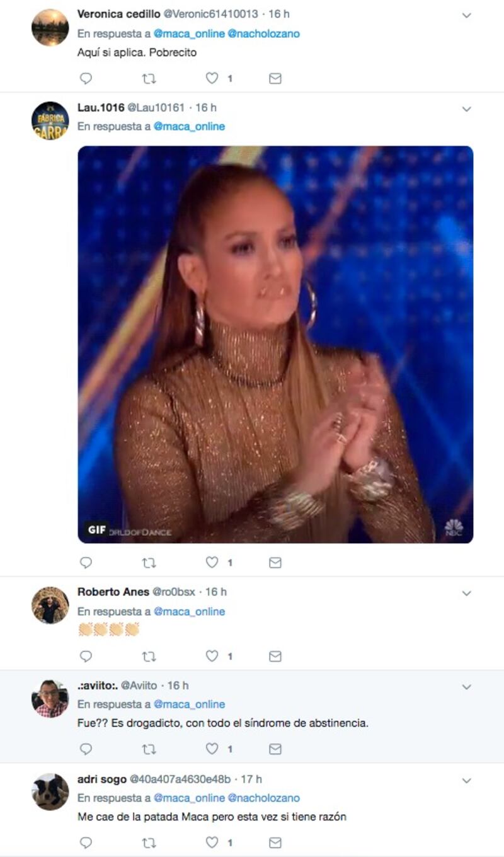View Roberto Anes's profile picture

(50, 606)
